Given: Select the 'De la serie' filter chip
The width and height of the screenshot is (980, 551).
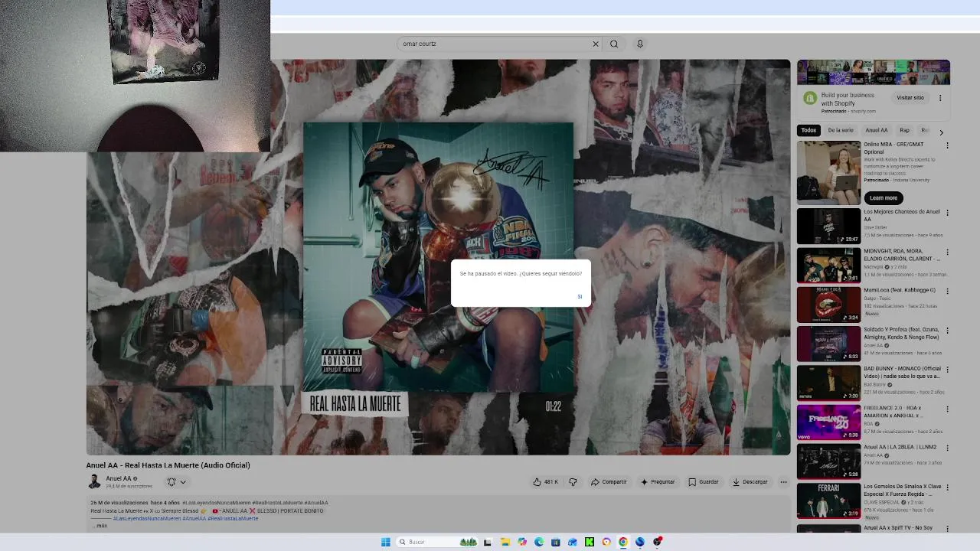Looking at the screenshot, I should (x=841, y=130).
